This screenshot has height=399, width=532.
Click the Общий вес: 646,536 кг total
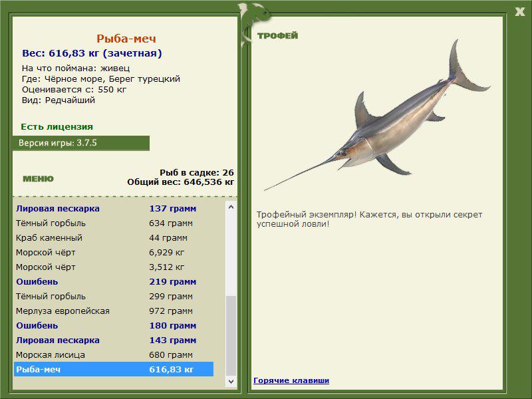(180, 182)
